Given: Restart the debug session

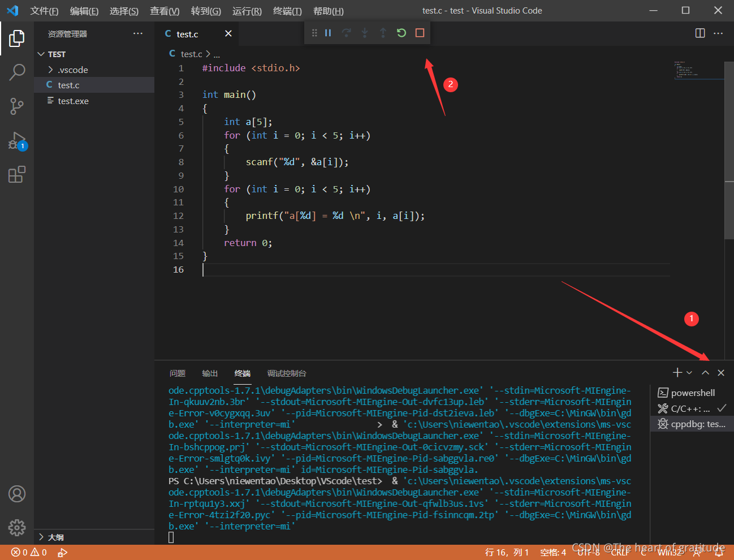Looking at the screenshot, I should coord(401,33).
